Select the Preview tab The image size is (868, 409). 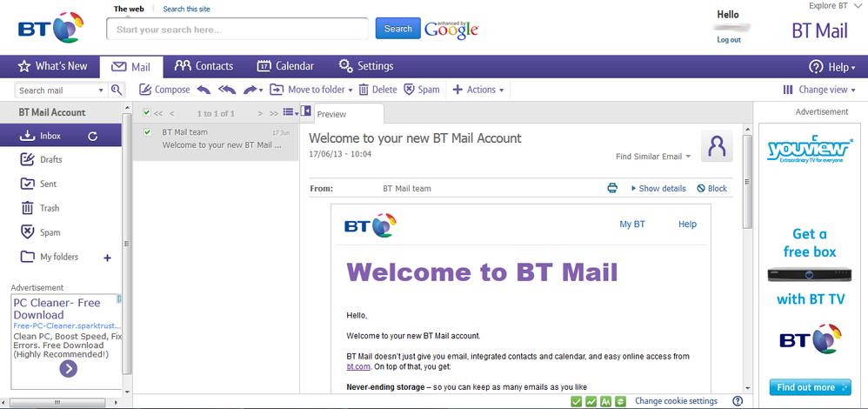tap(348, 114)
